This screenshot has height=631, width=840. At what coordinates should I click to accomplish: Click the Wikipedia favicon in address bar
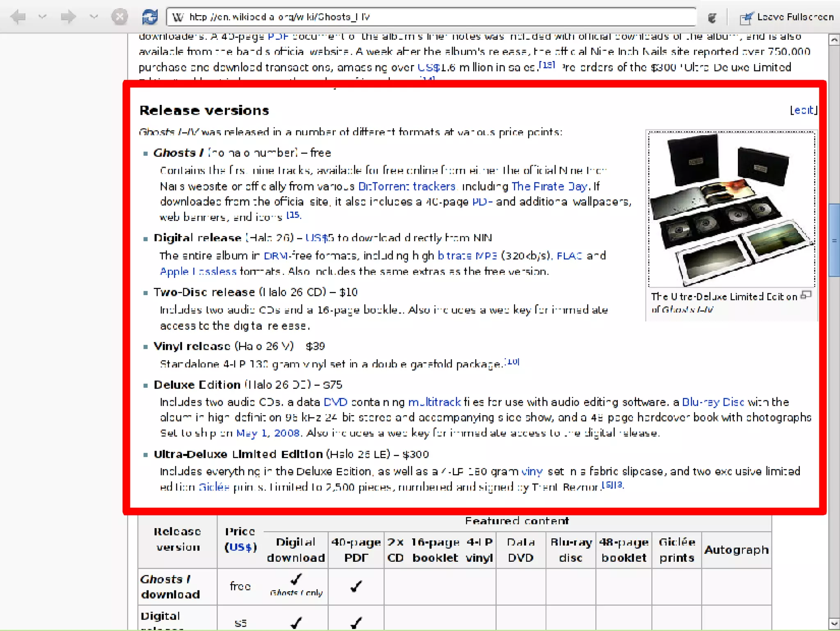click(178, 17)
